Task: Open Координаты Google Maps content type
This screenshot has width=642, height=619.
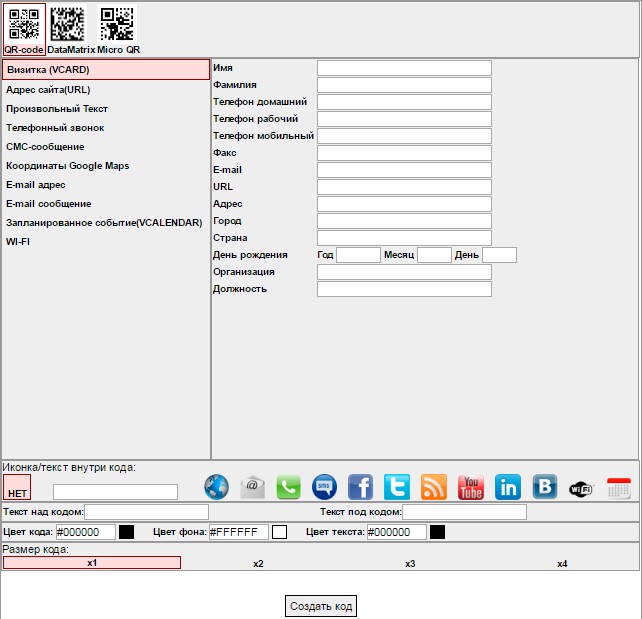Action: (x=68, y=166)
